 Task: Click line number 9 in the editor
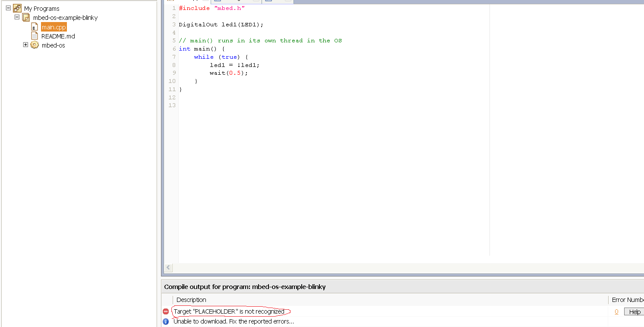click(174, 73)
